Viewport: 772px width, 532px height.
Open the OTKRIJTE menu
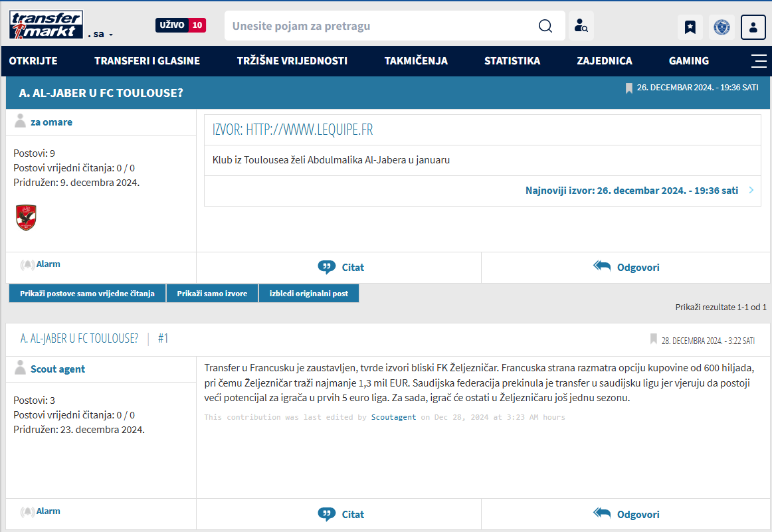coord(33,61)
